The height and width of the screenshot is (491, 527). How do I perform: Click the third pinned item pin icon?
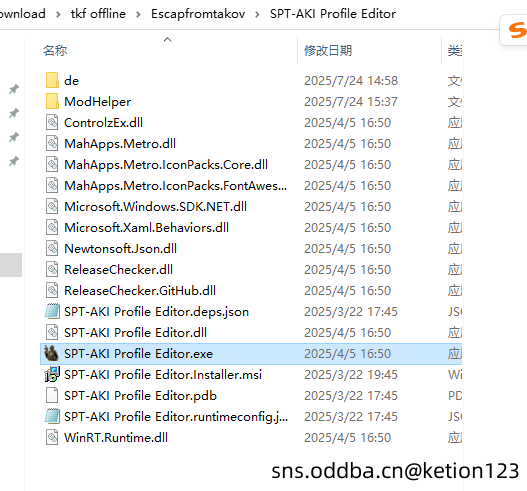pos(14,137)
